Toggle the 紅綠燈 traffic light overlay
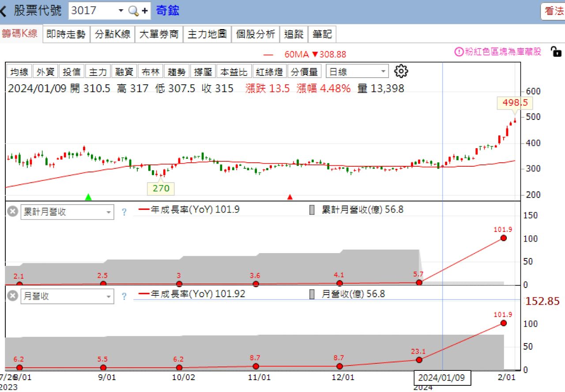This screenshot has width=565, height=392. (269, 71)
